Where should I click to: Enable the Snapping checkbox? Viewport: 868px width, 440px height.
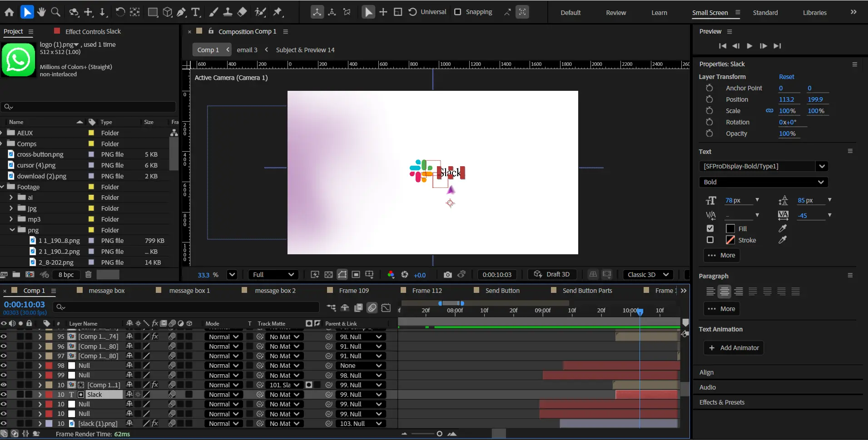(x=458, y=12)
